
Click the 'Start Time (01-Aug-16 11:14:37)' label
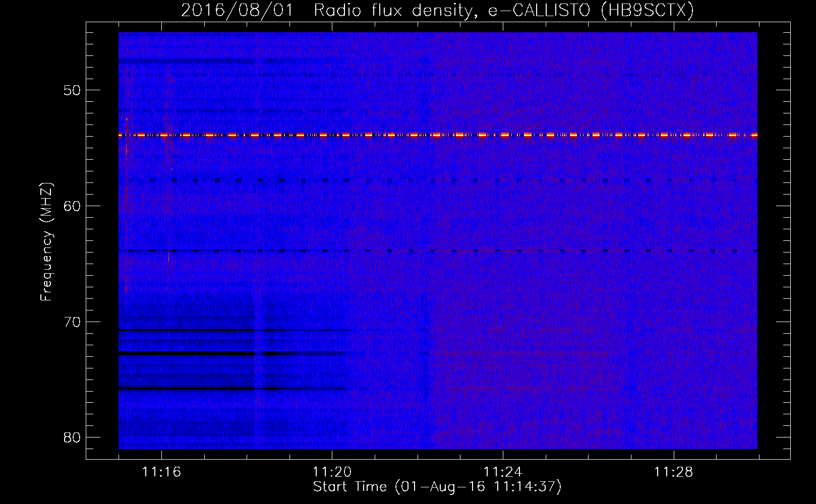437,487
